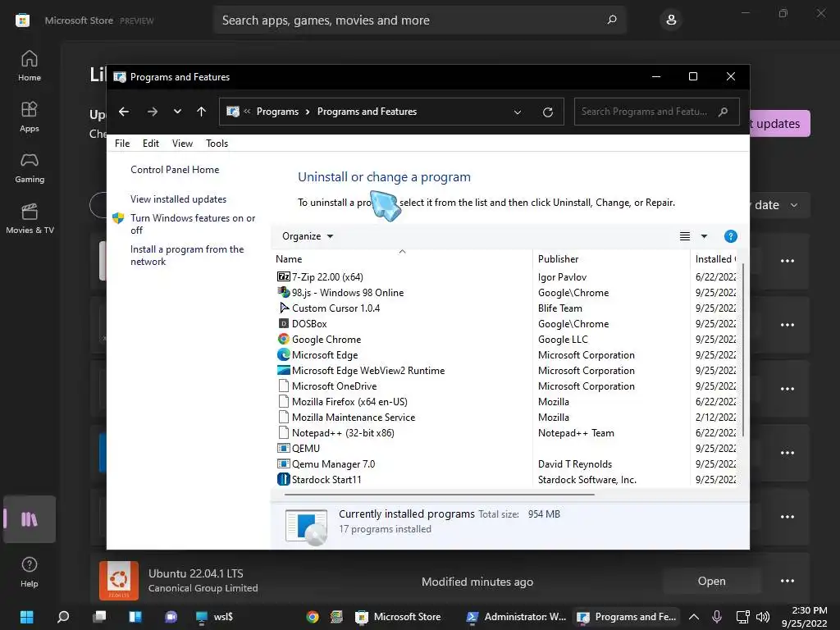This screenshot has height=630, width=840.
Task: Open the sort by date dropdown in Store
Action: [x=779, y=205]
